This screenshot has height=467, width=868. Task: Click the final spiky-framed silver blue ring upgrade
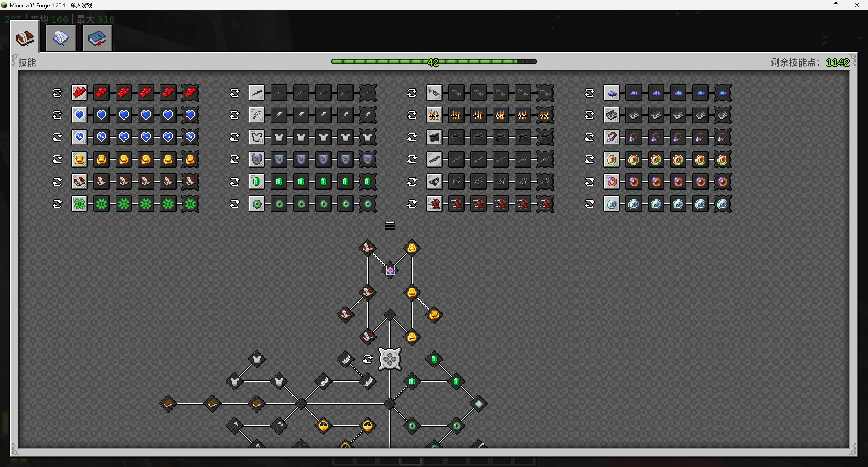tap(722, 204)
